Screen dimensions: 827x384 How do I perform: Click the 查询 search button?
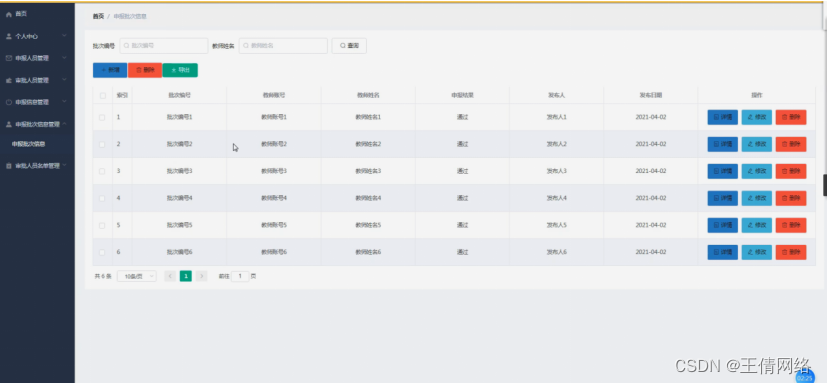pos(349,46)
